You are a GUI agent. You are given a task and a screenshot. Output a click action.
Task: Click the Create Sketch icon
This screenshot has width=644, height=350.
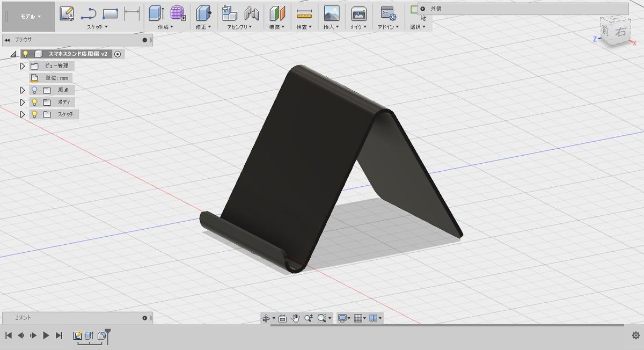point(67,13)
